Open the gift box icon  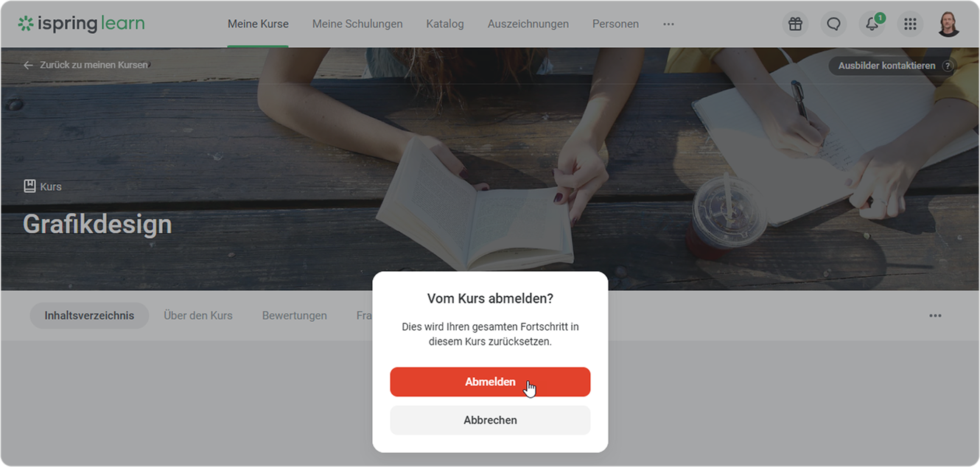795,24
